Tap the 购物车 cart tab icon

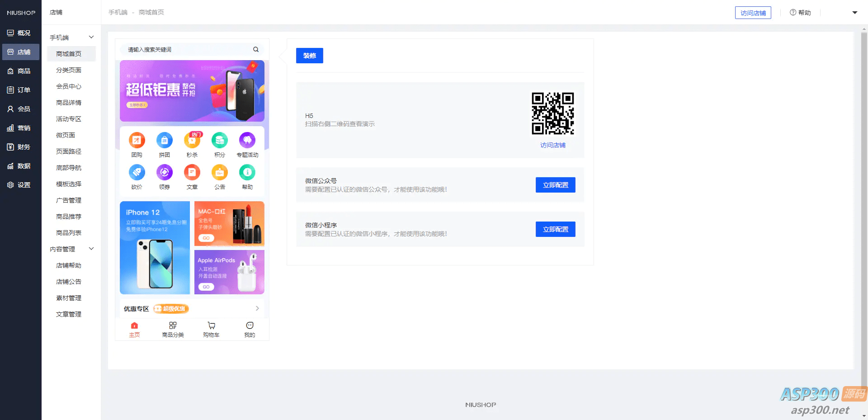(211, 326)
